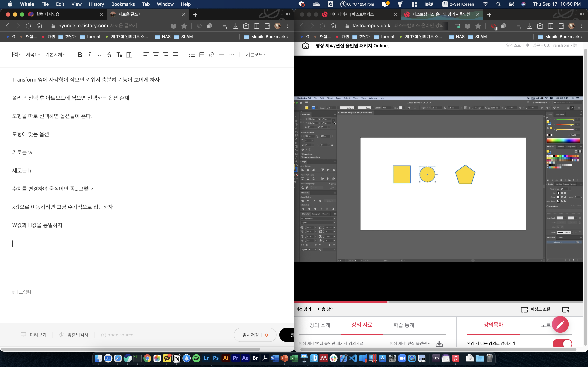Open the Illustrator app in Dock

pos(225,358)
